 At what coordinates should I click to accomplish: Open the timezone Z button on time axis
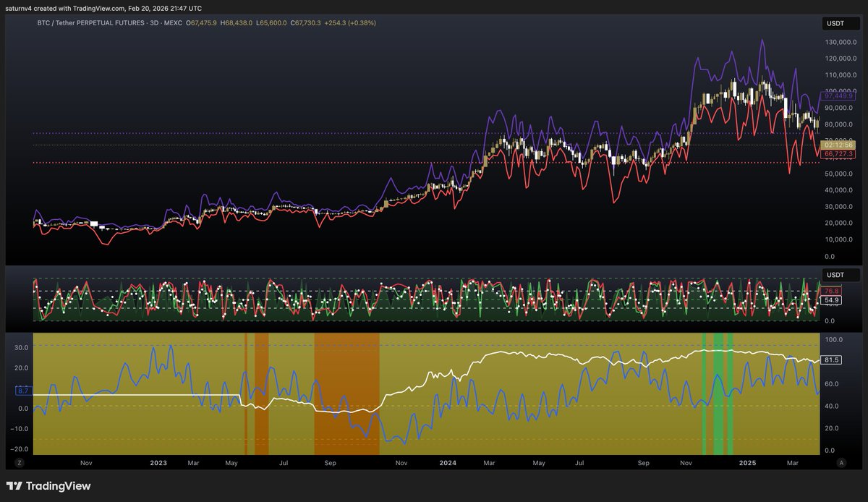pyautogui.click(x=20, y=461)
